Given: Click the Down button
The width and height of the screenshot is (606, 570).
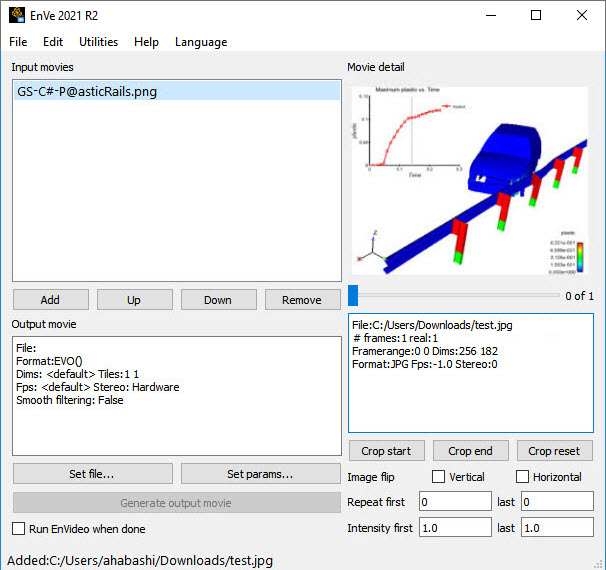Looking at the screenshot, I should (x=218, y=300).
